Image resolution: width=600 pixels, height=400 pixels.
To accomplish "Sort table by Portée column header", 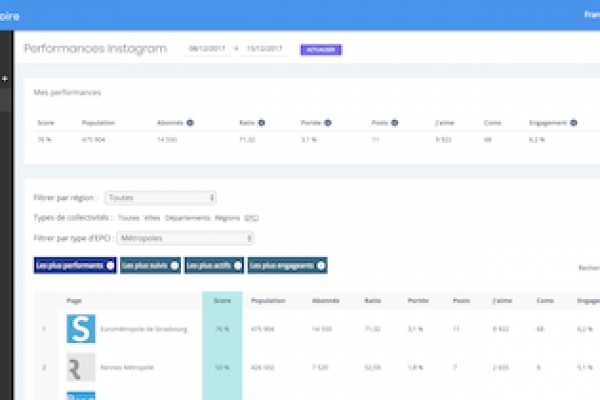I will coord(418,301).
